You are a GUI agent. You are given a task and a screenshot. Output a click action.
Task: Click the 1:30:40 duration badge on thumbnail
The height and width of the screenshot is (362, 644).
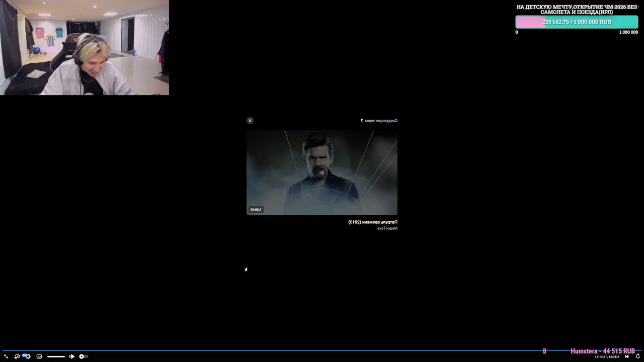[x=256, y=209]
